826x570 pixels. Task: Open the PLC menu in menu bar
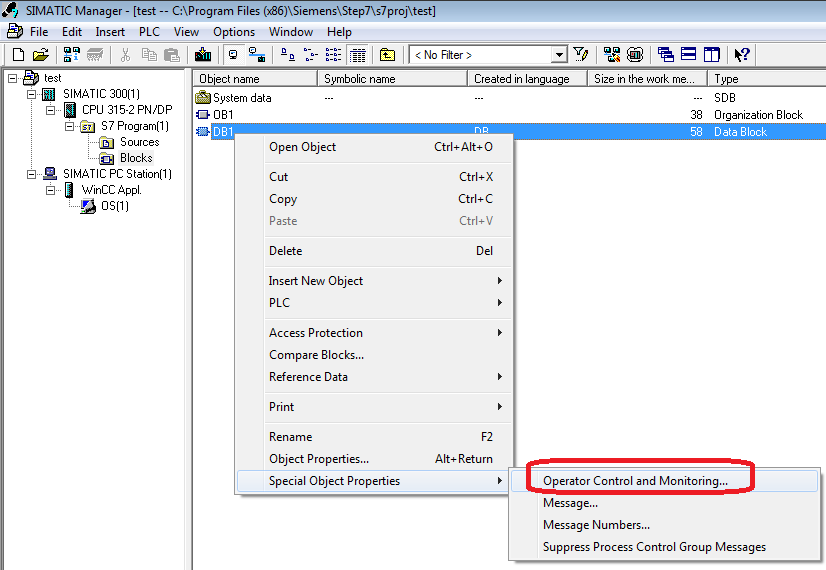point(149,32)
